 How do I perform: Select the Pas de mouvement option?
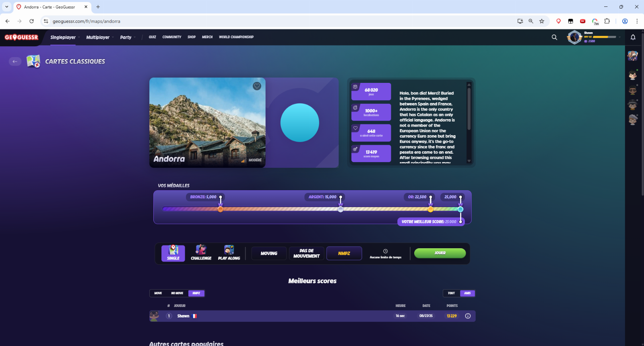306,253
